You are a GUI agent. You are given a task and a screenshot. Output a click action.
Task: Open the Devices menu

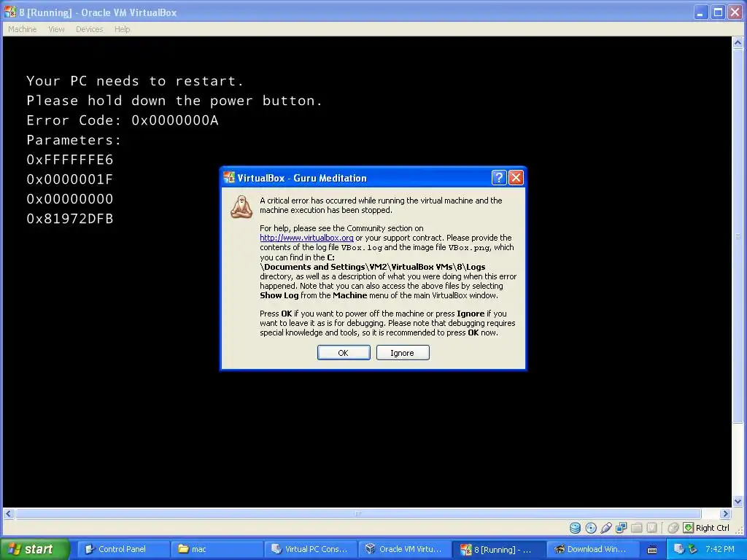[x=89, y=29]
